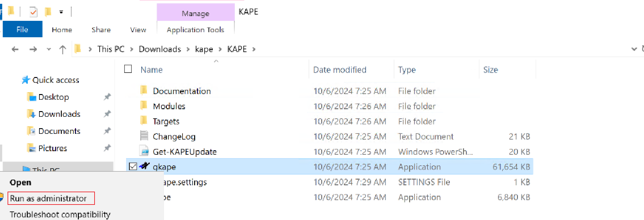Expand the chevron after KAPE breadcrumb
Viewport: 644px width, 220px height.
click(254, 50)
